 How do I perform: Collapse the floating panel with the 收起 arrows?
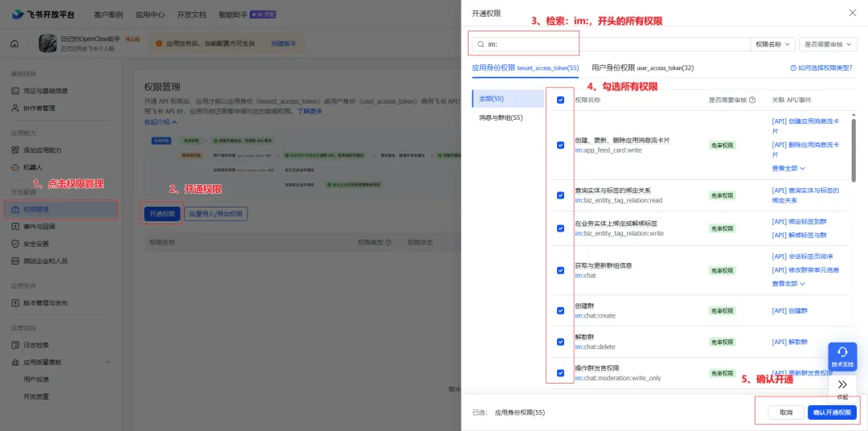(x=842, y=389)
